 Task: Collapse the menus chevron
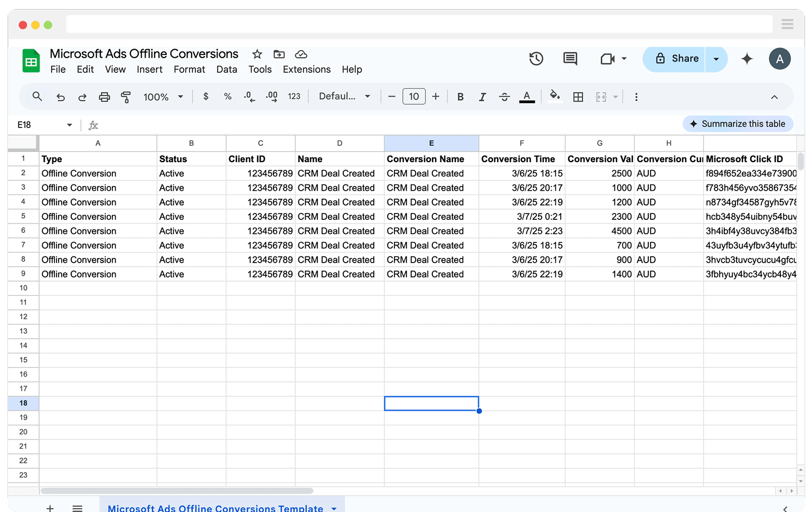coord(775,97)
